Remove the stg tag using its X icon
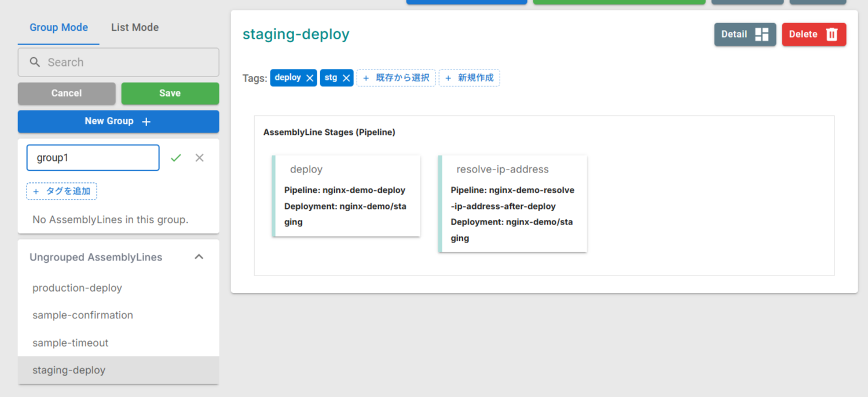The width and height of the screenshot is (868, 397). [x=346, y=78]
